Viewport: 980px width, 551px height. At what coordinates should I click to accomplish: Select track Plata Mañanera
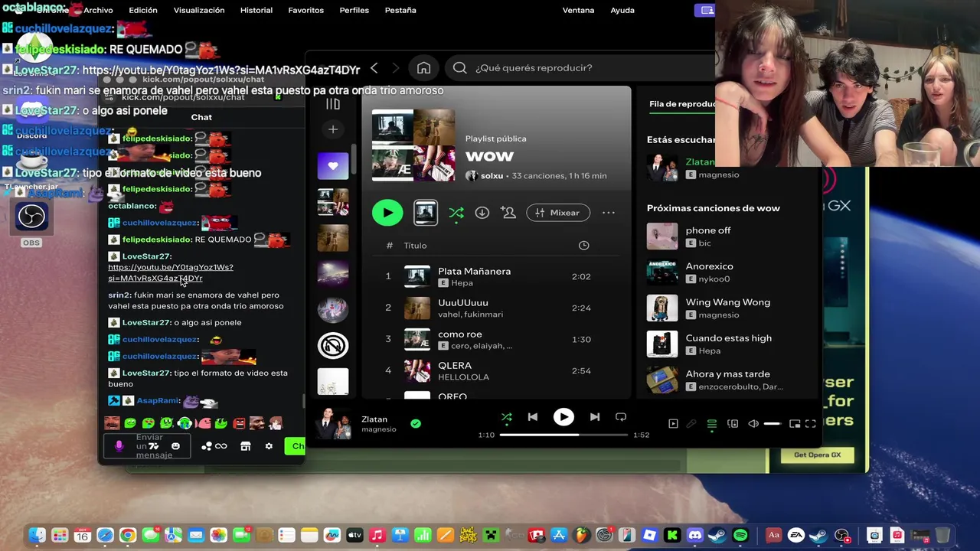click(x=496, y=276)
